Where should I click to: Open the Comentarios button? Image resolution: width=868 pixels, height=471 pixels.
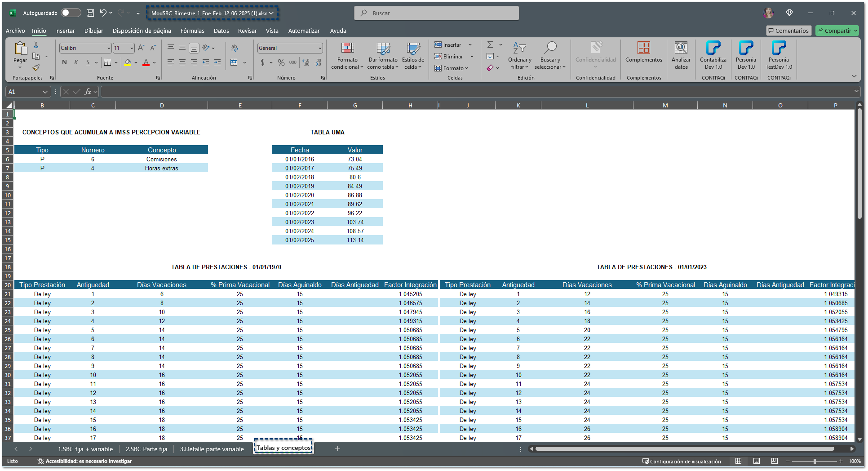[x=788, y=31]
